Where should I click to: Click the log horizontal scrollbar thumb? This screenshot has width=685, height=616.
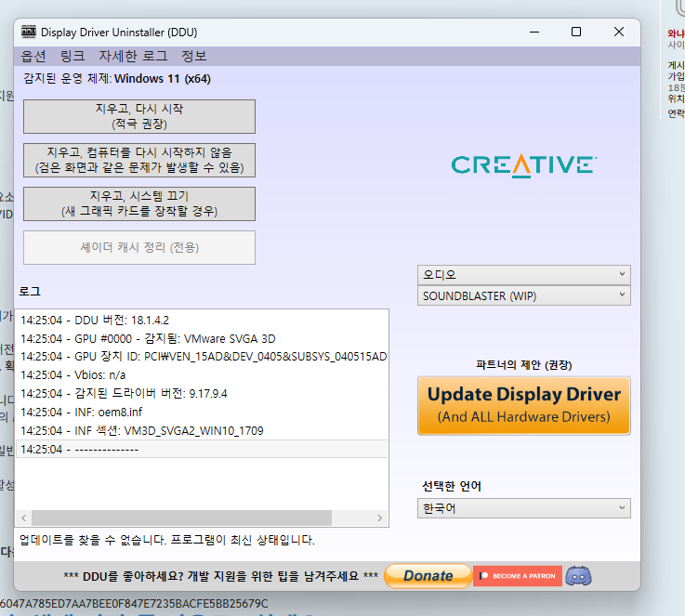182,518
